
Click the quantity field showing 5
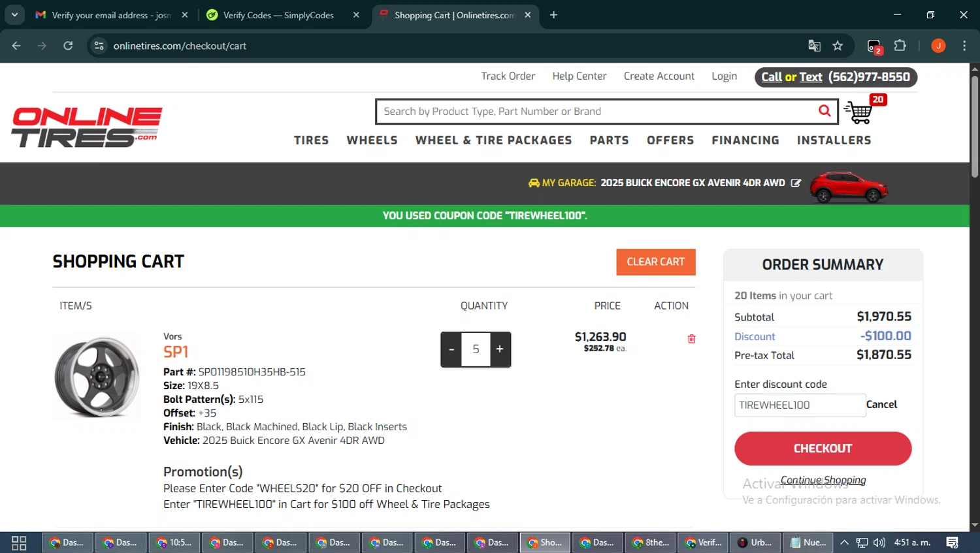pyautogui.click(x=476, y=349)
